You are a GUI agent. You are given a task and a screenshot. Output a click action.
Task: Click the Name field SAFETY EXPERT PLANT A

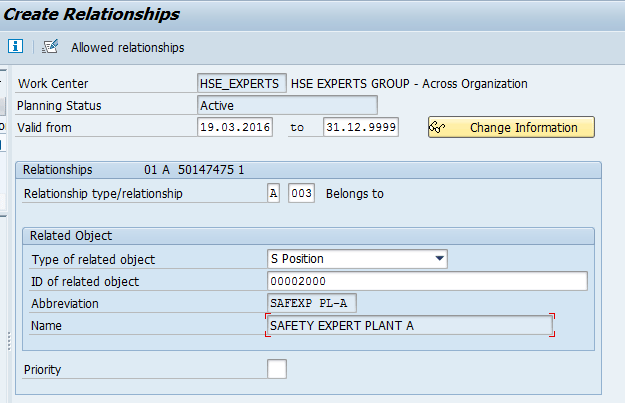pyautogui.click(x=410, y=325)
